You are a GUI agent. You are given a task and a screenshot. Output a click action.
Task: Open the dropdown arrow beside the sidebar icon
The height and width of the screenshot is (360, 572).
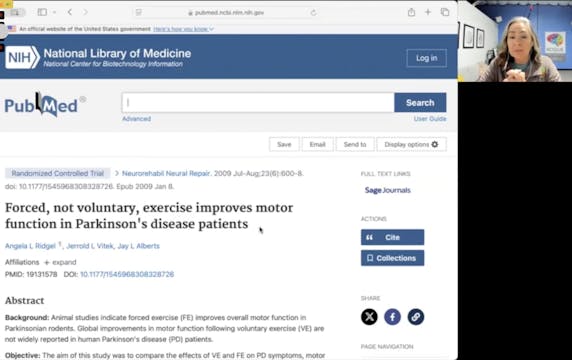[x=54, y=12]
